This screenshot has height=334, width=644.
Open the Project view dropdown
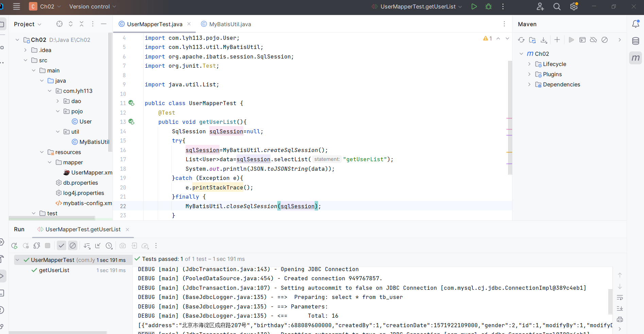click(x=28, y=24)
